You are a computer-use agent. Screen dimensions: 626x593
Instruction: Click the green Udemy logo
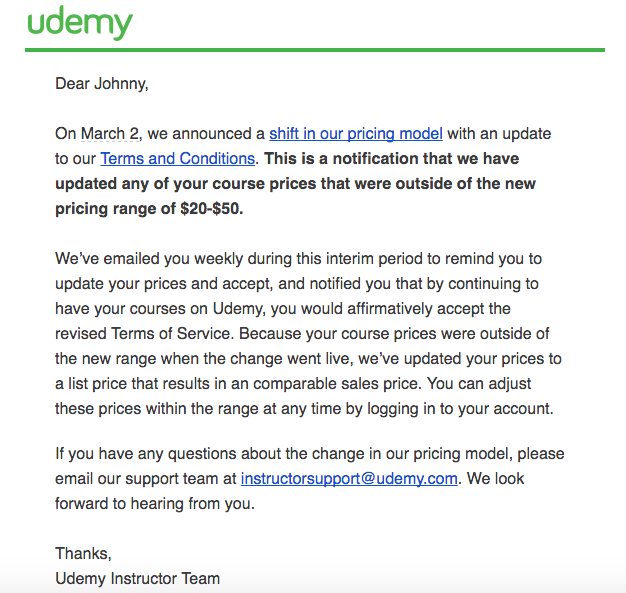pyautogui.click(x=80, y=22)
